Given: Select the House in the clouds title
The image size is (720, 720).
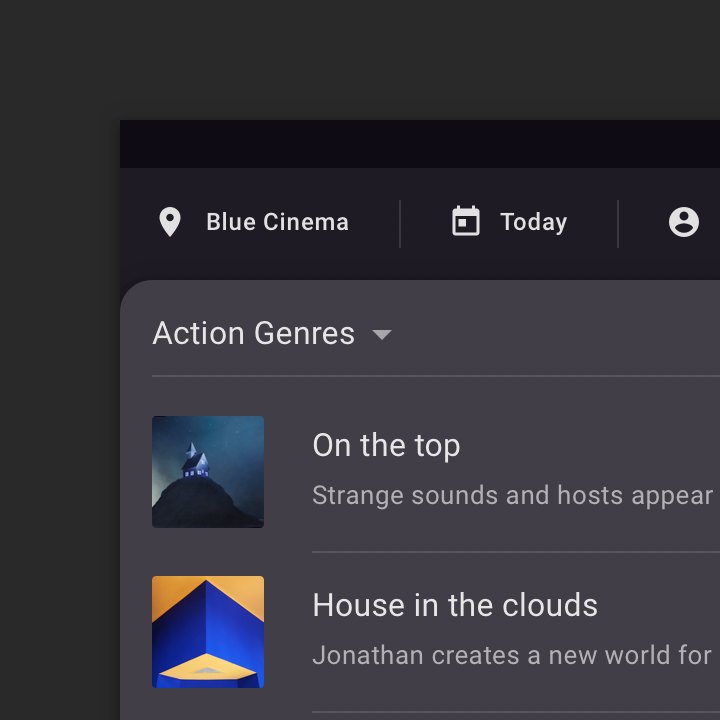Looking at the screenshot, I should [455, 605].
